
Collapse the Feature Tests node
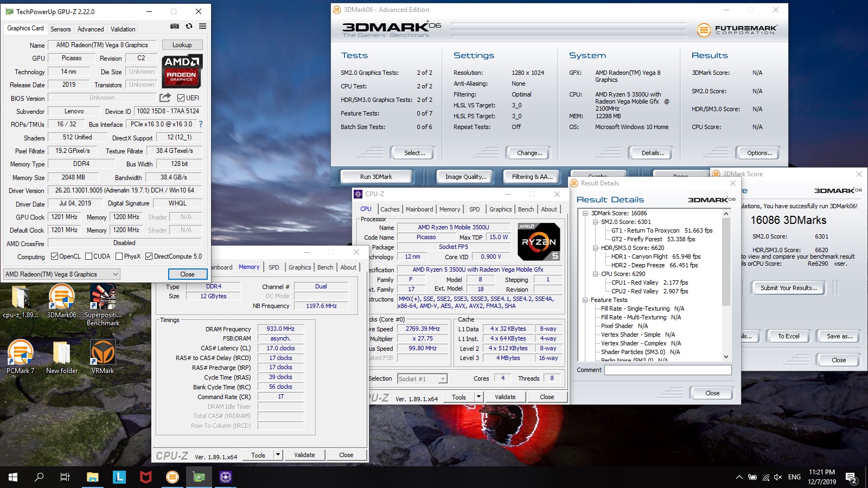585,300
